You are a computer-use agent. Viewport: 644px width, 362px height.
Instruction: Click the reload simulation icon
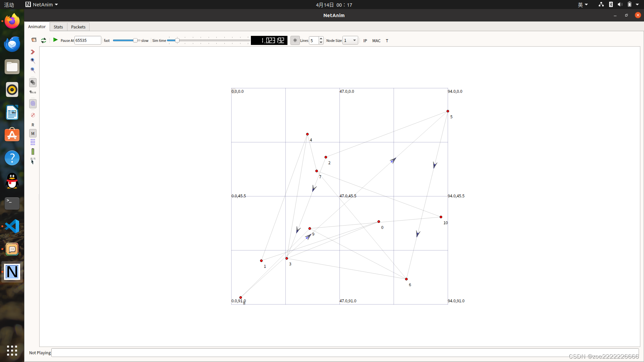pyautogui.click(x=44, y=41)
